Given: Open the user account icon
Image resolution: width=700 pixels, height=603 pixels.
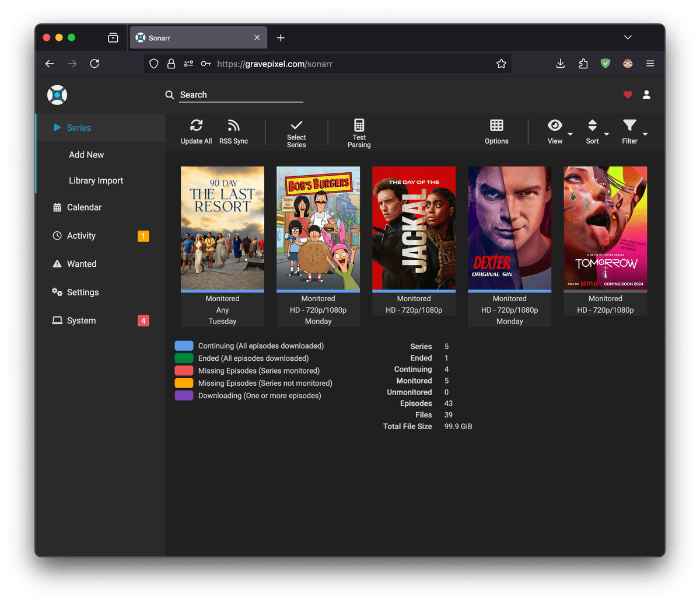Looking at the screenshot, I should (646, 95).
